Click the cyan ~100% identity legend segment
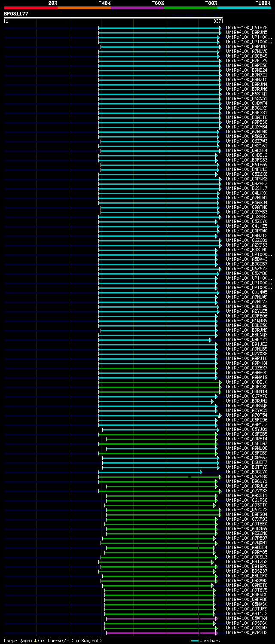275x644 pixels. pyautogui.click(x=244, y=8)
